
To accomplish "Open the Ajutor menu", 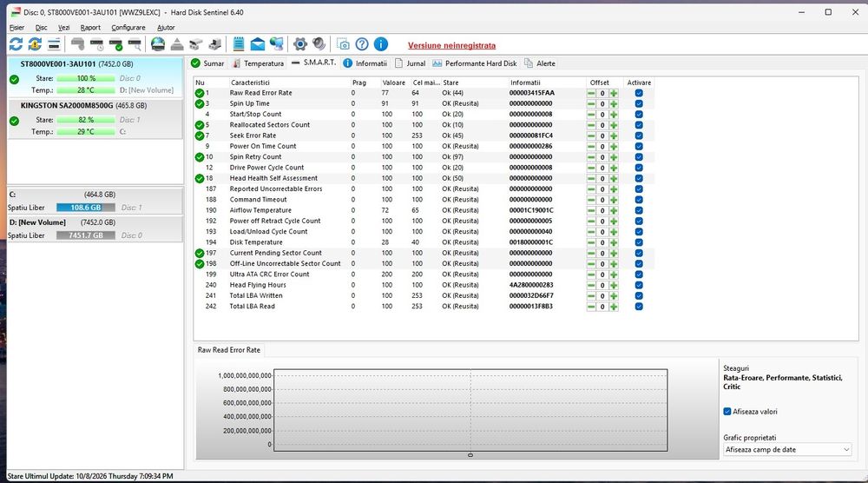I will (x=166, y=27).
